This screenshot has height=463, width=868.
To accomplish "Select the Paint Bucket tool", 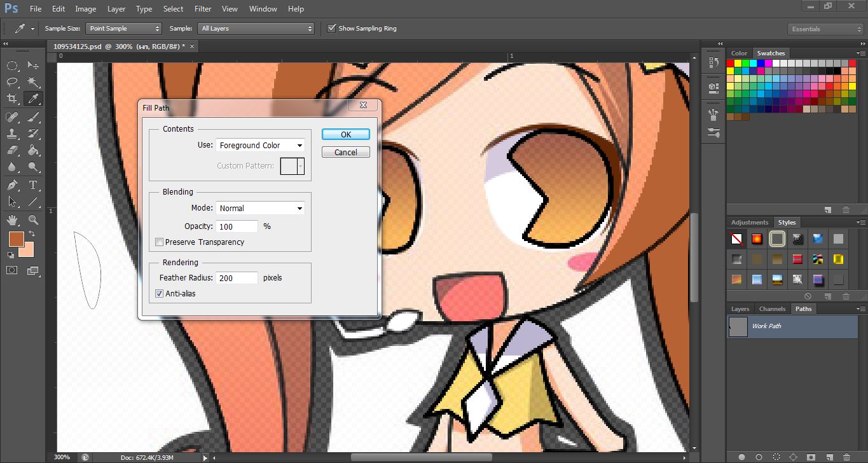I will coord(33,150).
